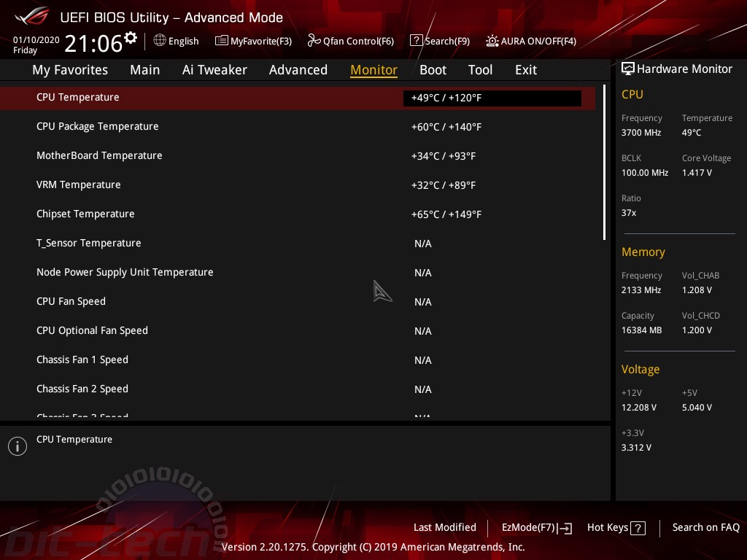
Task: Click the +32°C / +89°F value
Action: [x=444, y=185]
